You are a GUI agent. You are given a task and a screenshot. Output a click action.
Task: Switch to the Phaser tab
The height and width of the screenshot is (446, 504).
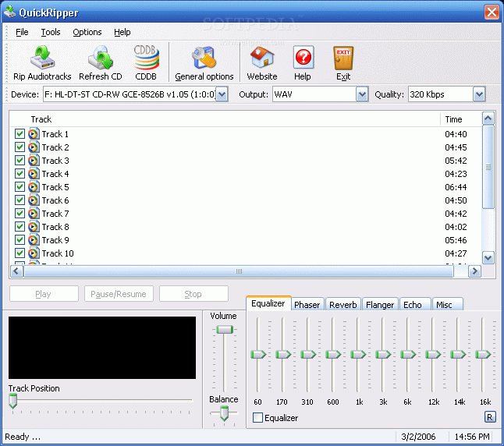[x=307, y=304]
